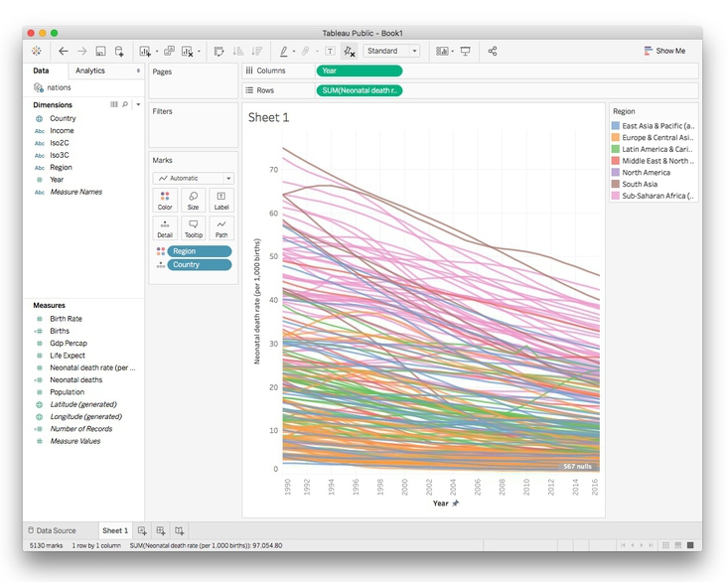
Task: Click the Highlight pen icon
Action: point(284,51)
